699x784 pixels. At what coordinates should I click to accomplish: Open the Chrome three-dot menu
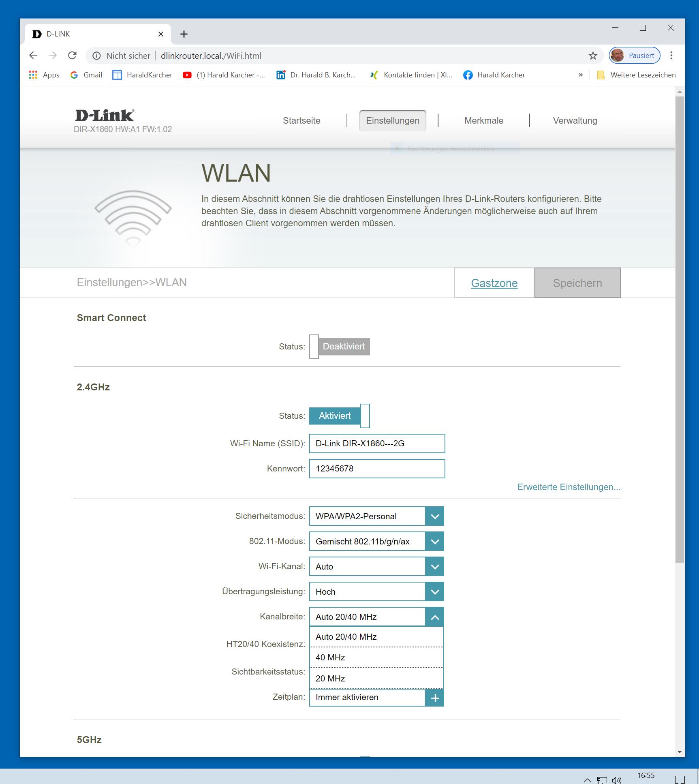pyautogui.click(x=671, y=56)
